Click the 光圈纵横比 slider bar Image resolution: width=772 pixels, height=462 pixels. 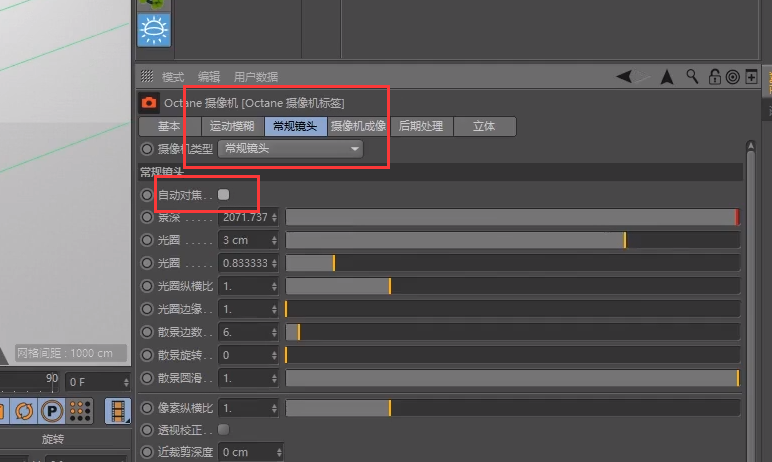[x=513, y=286]
